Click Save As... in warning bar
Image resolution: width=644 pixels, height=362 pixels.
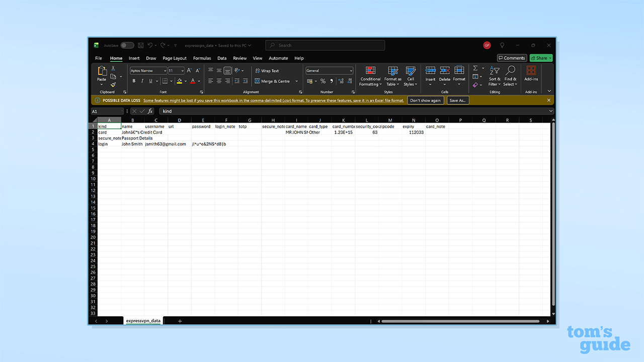(x=458, y=101)
